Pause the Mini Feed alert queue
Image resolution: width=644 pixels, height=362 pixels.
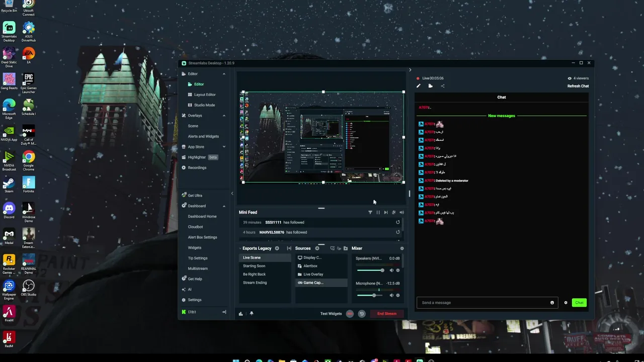(378, 212)
